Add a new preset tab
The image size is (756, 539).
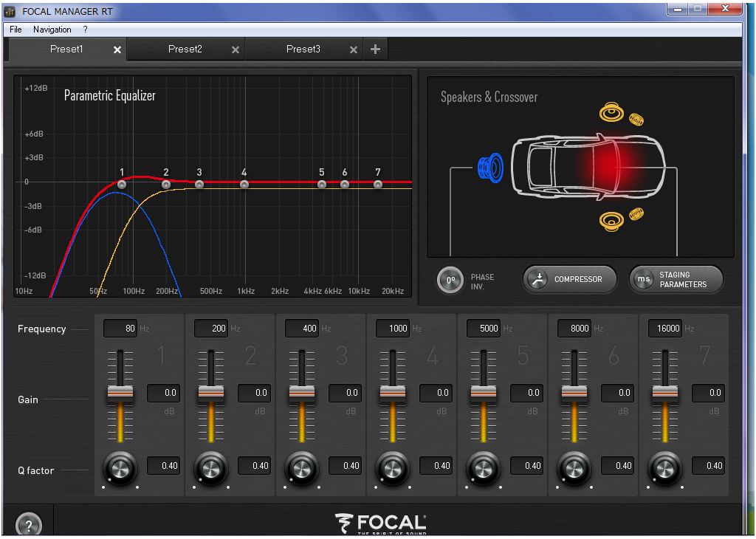pos(376,49)
